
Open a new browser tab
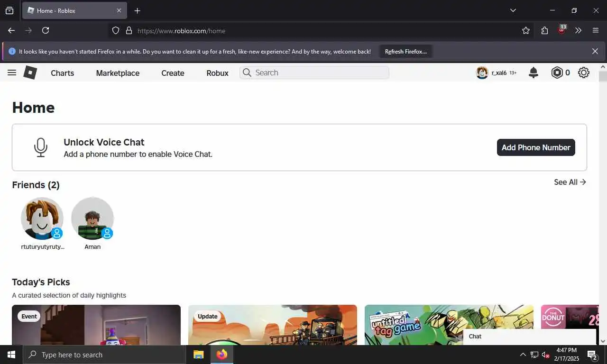click(x=137, y=10)
